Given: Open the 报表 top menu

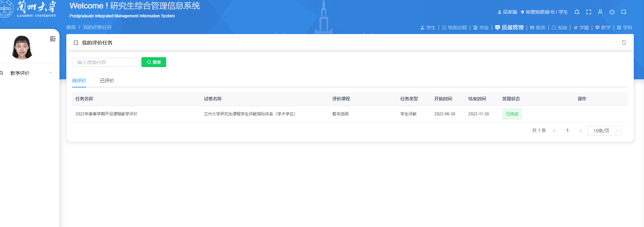Looking at the screenshot, I should coord(538,28).
